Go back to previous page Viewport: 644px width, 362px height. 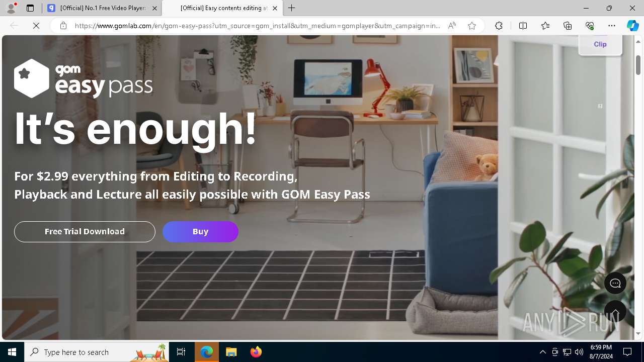(x=14, y=26)
